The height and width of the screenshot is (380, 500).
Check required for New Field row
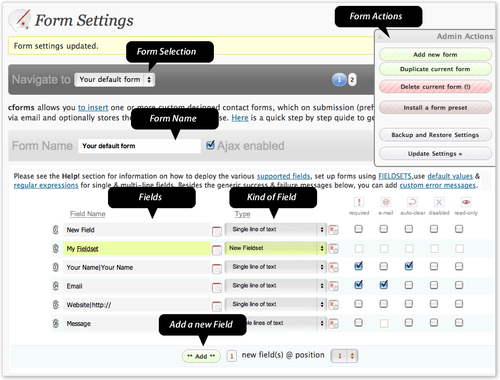pos(359,229)
